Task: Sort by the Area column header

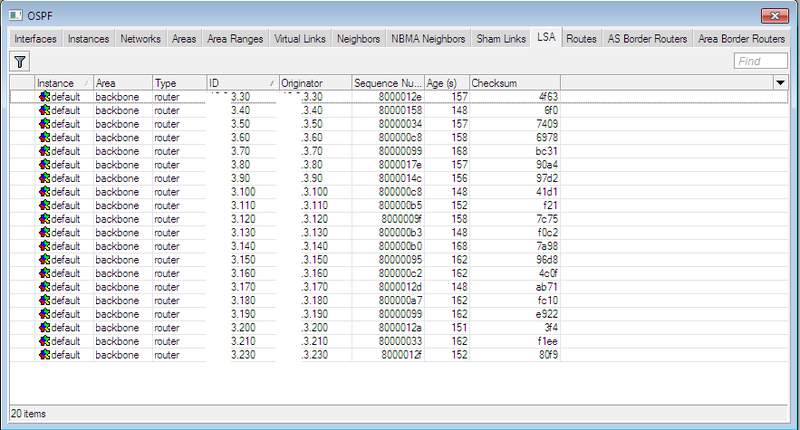Action: pos(123,83)
